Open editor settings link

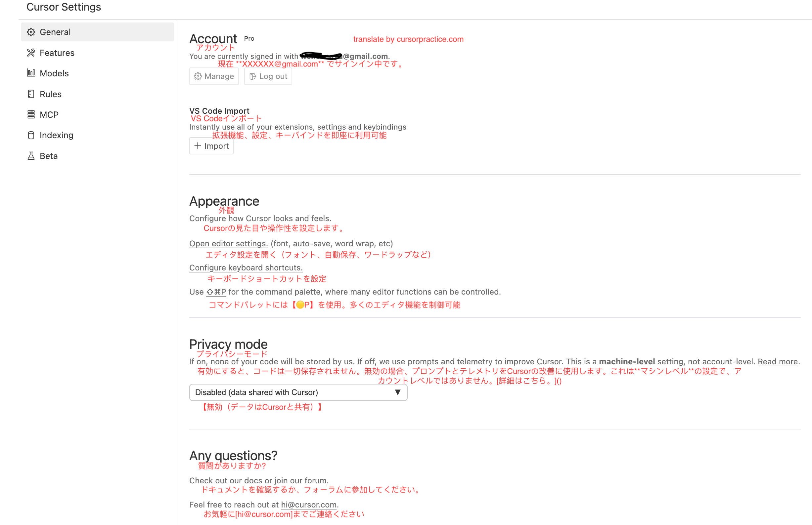pos(229,244)
